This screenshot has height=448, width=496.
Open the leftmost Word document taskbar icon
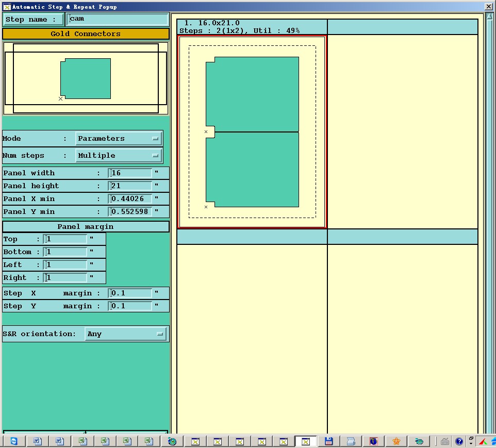(x=37, y=441)
